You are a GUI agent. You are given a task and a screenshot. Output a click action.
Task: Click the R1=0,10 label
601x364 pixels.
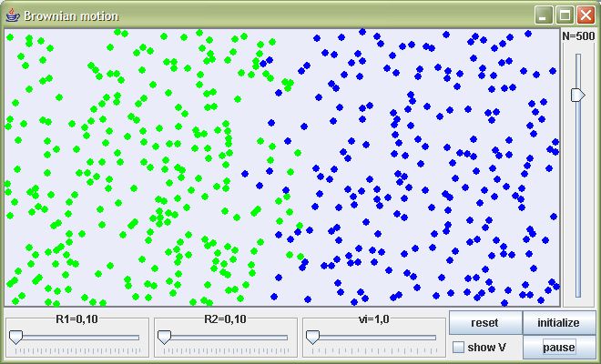click(76, 319)
